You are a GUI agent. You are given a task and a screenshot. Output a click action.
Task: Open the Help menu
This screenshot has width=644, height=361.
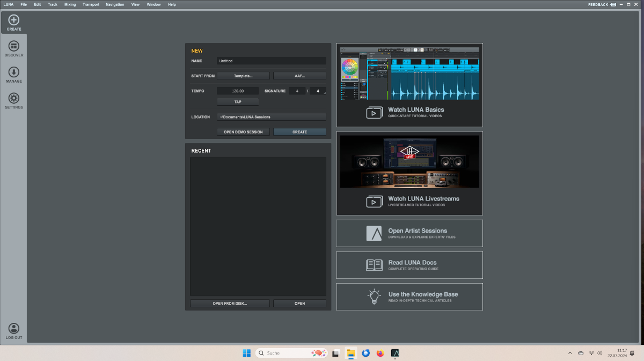(172, 4)
